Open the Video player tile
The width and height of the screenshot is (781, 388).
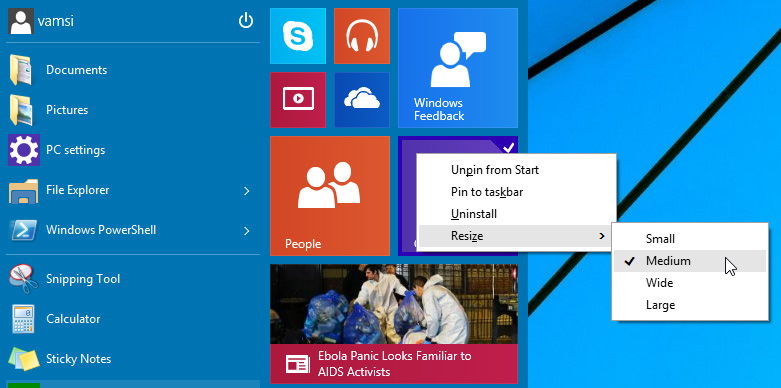click(298, 100)
